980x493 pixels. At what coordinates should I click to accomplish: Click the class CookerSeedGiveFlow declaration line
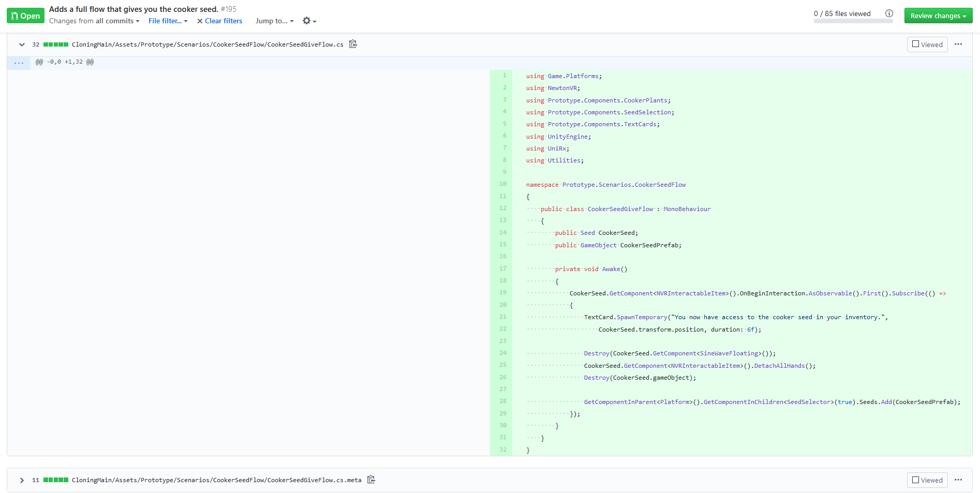626,209
